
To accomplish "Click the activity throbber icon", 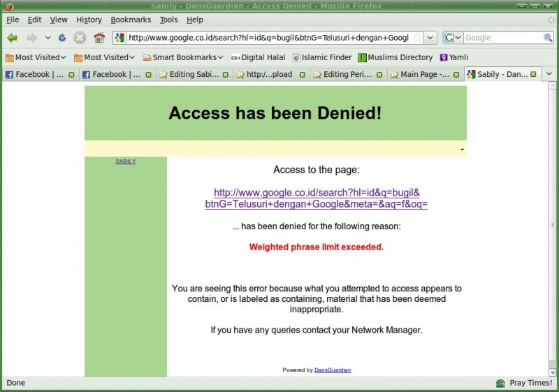I will 551,20.
